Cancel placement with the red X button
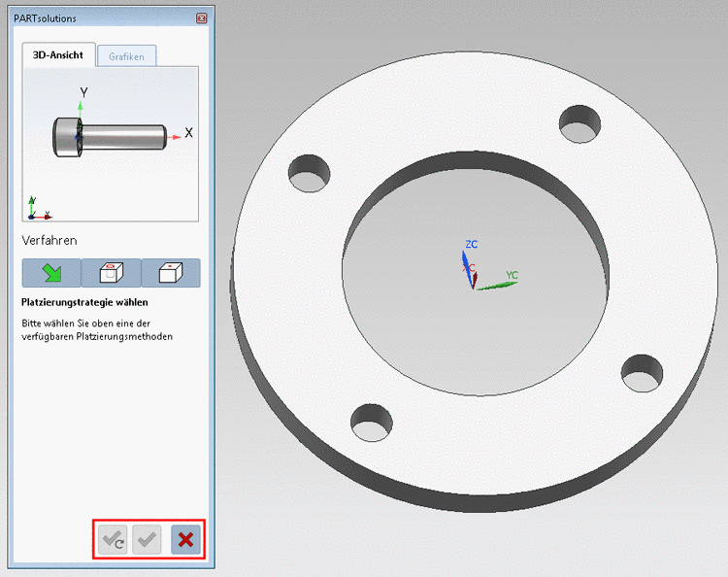 tap(185, 540)
